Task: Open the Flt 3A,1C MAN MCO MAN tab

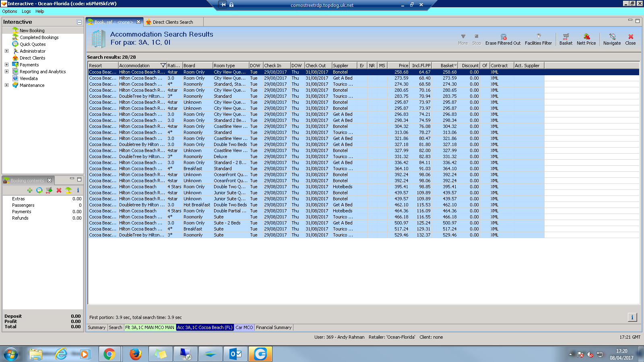Action: (150, 327)
